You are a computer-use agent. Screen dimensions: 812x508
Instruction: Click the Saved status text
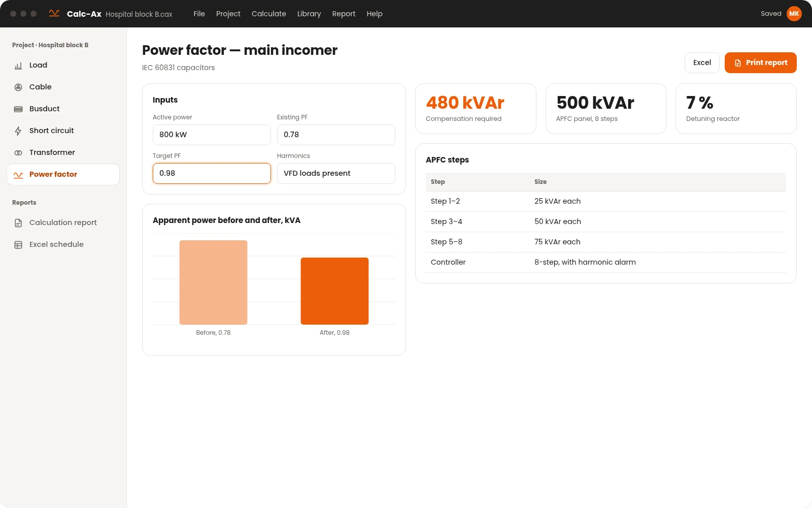pyautogui.click(x=771, y=14)
